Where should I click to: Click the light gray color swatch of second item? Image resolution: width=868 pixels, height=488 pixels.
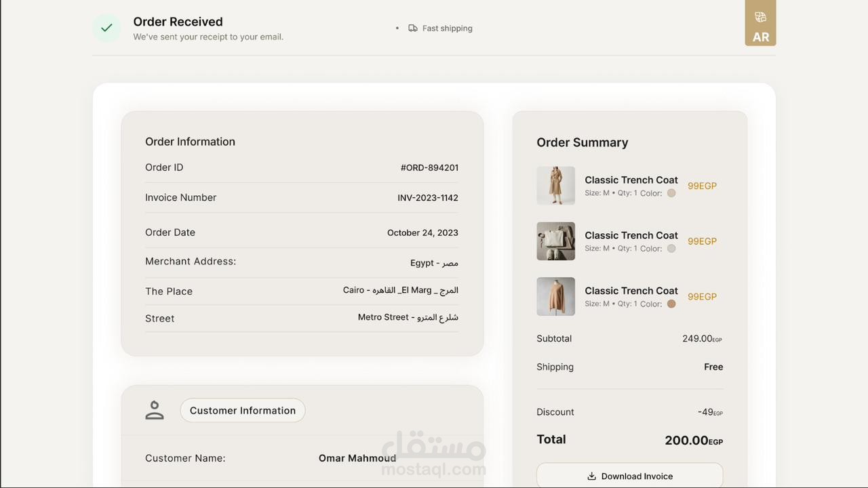671,249
